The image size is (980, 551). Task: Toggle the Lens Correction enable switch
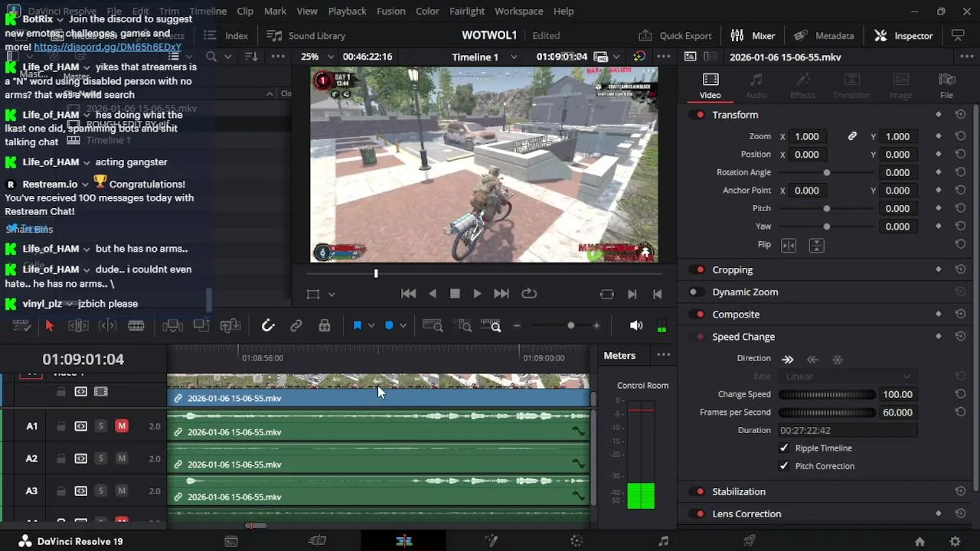click(x=698, y=514)
